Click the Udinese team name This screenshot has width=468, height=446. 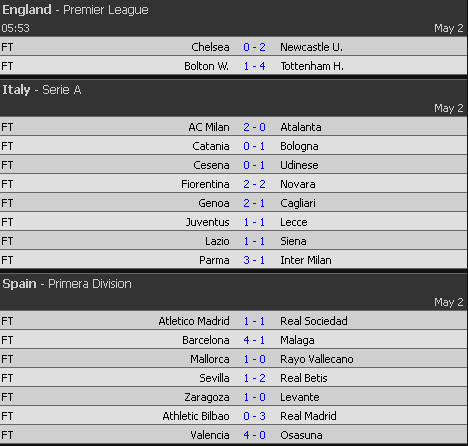click(x=299, y=165)
